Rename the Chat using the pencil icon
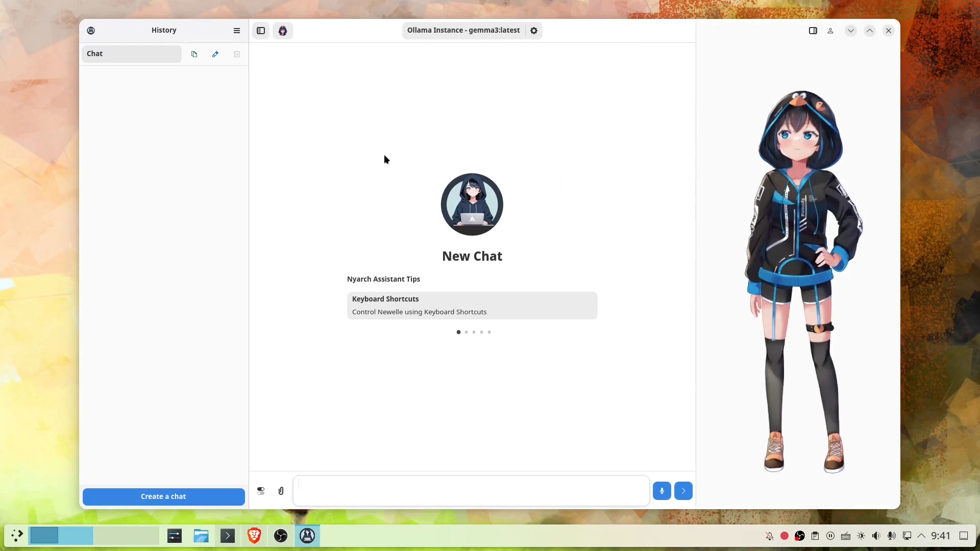This screenshot has height=551, width=980. point(215,54)
